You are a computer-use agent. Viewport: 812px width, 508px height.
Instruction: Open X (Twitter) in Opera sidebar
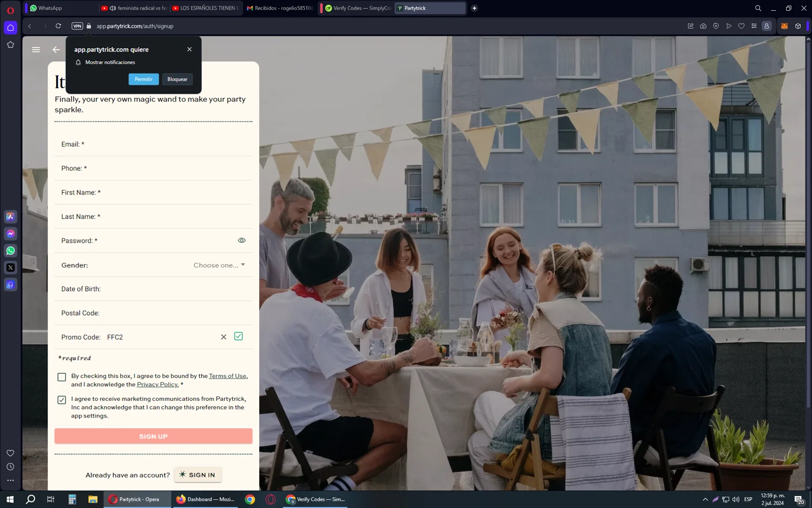[10, 268]
